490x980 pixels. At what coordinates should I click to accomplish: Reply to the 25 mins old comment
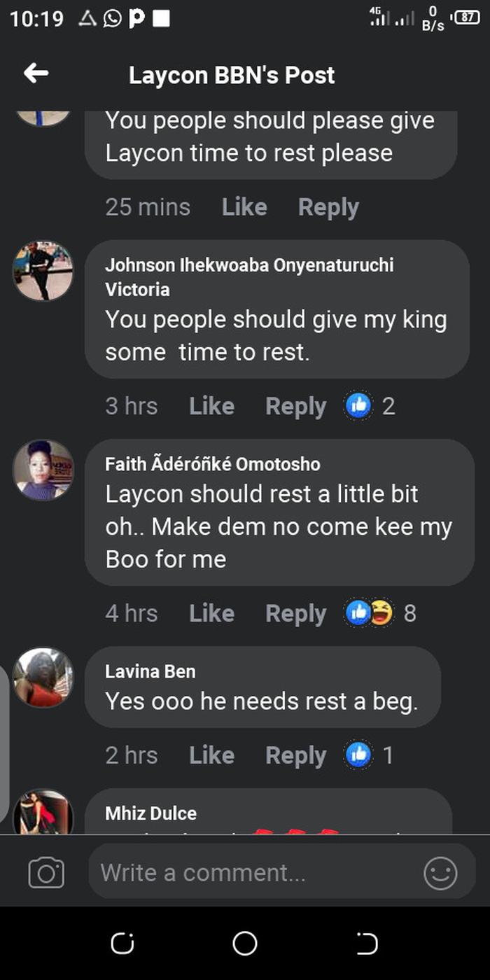tap(328, 207)
